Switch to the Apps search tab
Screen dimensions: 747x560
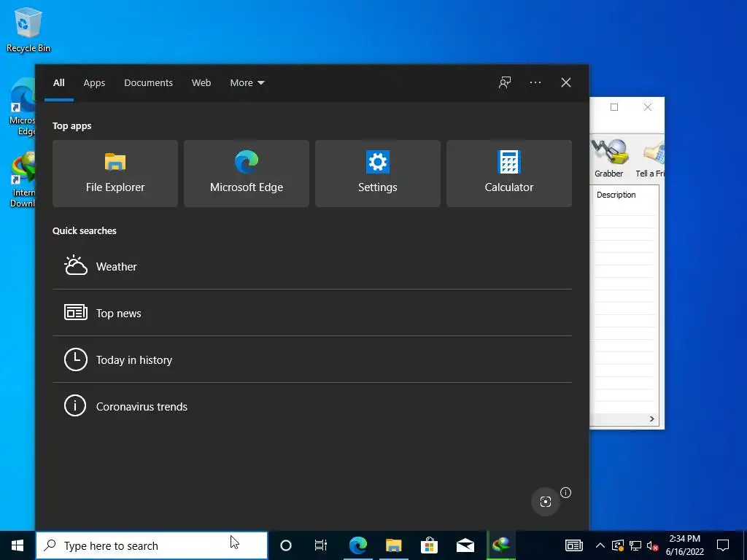pos(94,83)
